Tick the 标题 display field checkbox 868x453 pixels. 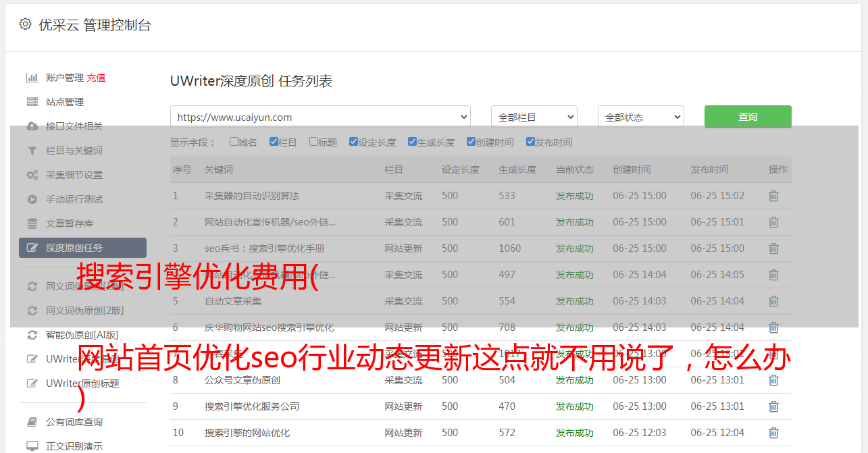pyautogui.click(x=313, y=142)
